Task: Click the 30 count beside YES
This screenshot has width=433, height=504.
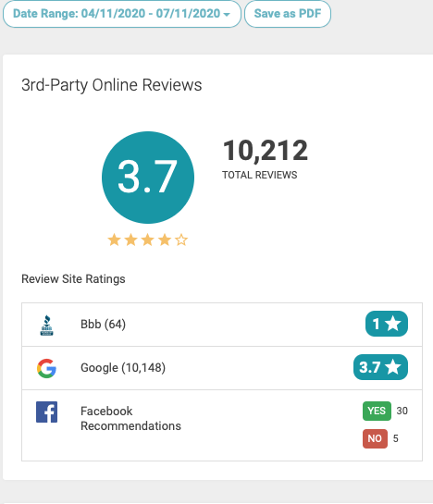Action: [402, 411]
